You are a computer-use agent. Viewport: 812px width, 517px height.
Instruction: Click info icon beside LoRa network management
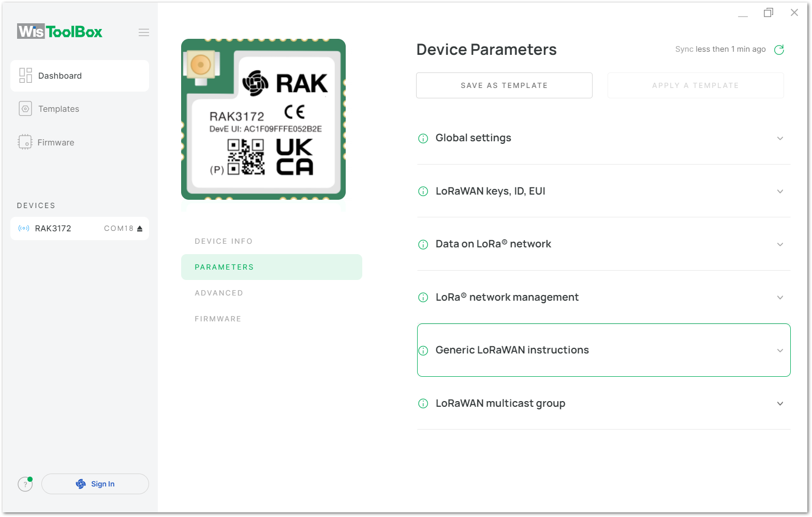click(423, 298)
